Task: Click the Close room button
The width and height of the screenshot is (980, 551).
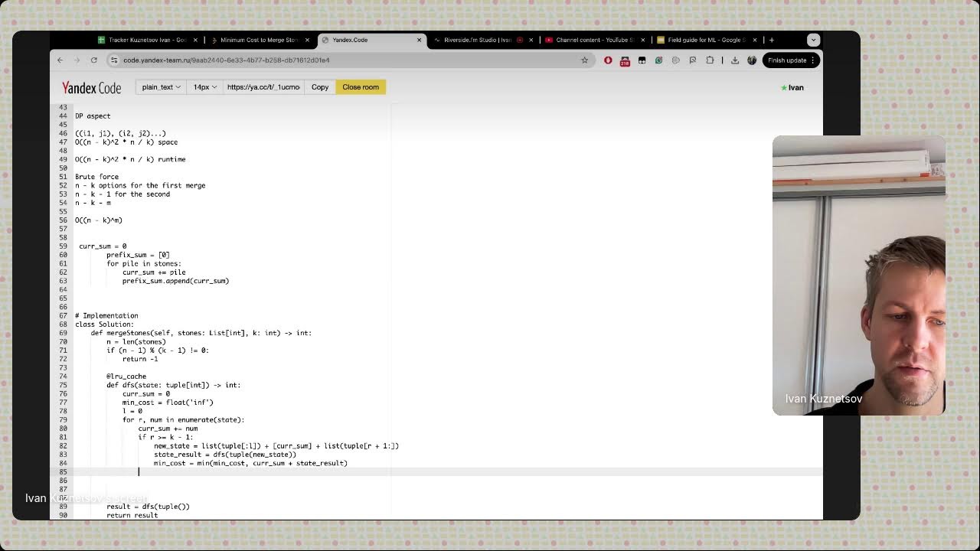Action: (361, 87)
